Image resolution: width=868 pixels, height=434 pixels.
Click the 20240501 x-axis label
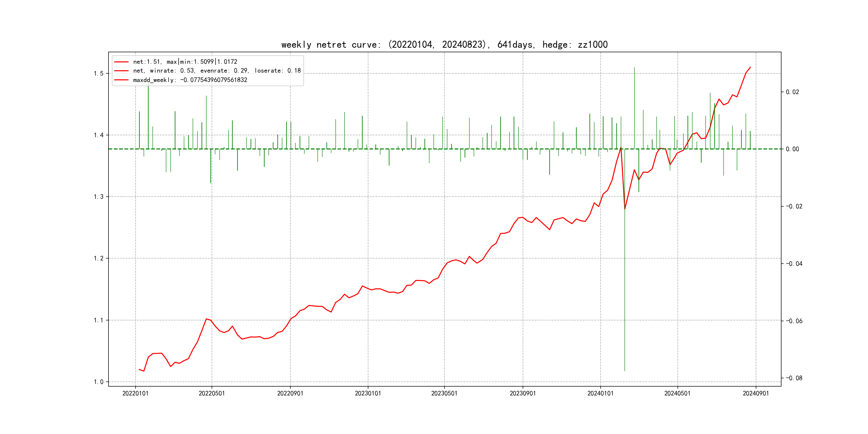coord(677,393)
